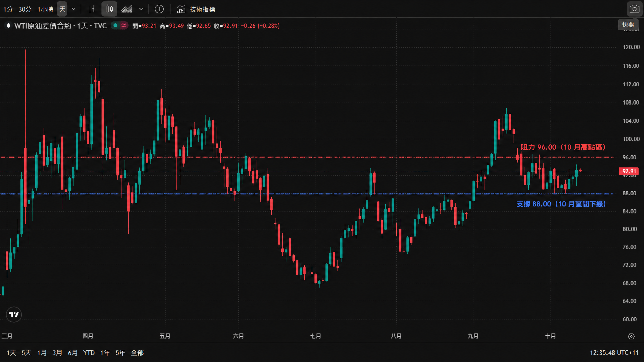Select the 30分 timeframe

point(25,9)
